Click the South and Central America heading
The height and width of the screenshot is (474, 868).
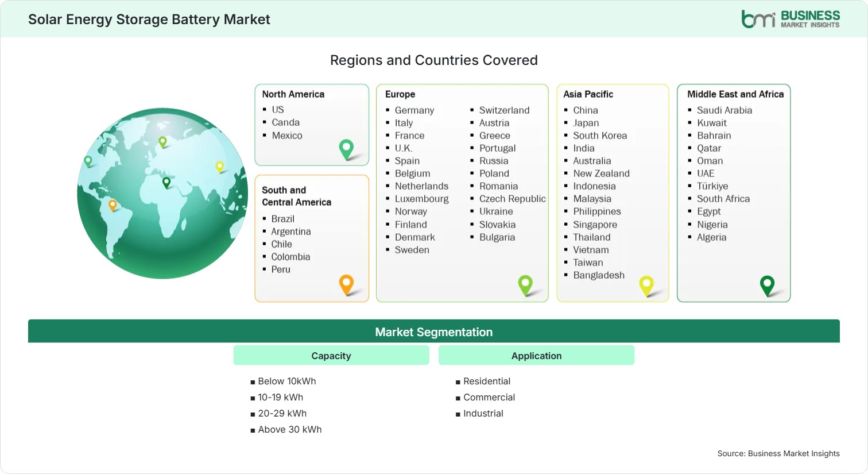[297, 196]
